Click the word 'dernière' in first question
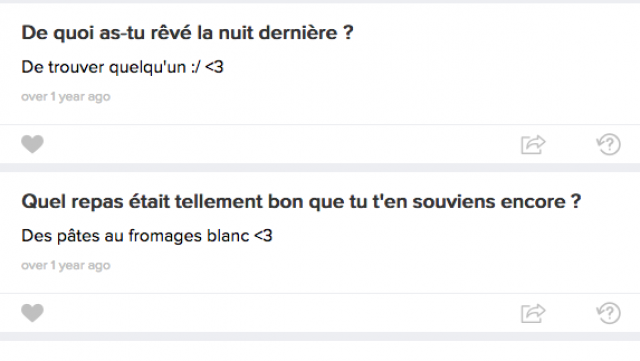Image resolution: width=640 pixels, height=361 pixels. click(298, 33)
